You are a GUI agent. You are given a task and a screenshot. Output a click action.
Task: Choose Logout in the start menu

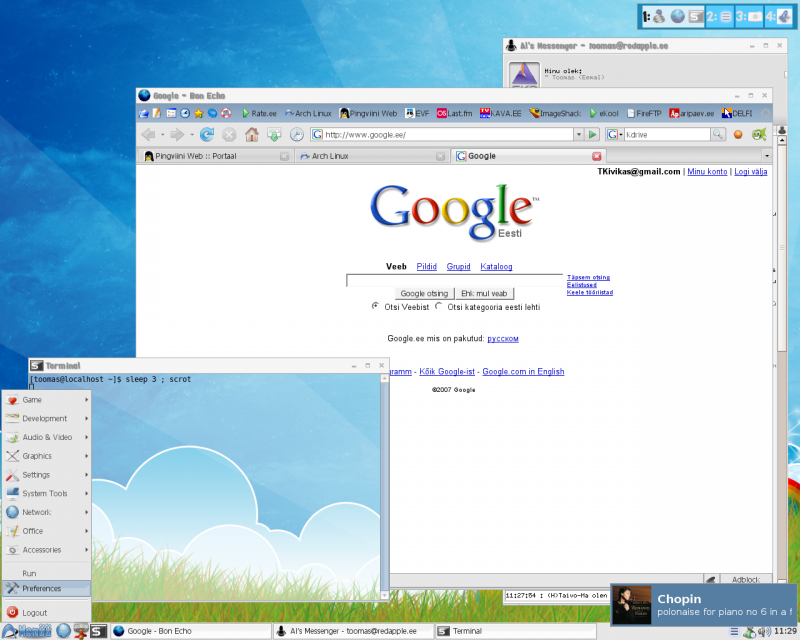point(47,612)
